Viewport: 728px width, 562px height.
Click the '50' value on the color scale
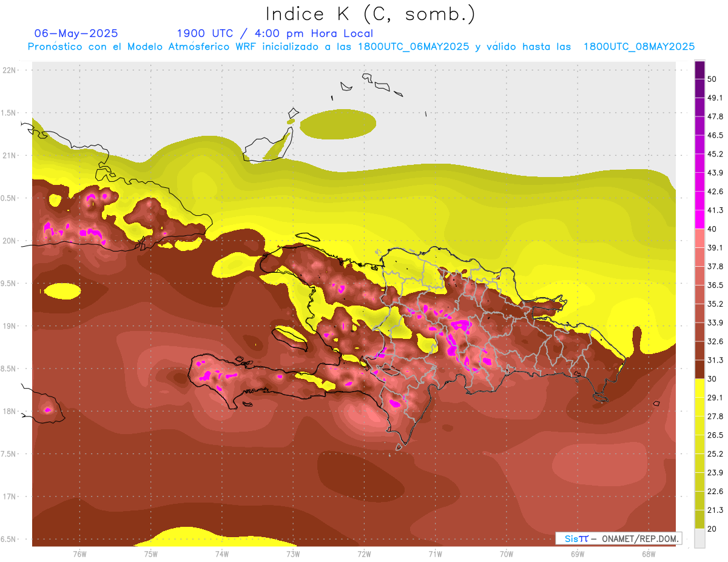pos(713,79)
